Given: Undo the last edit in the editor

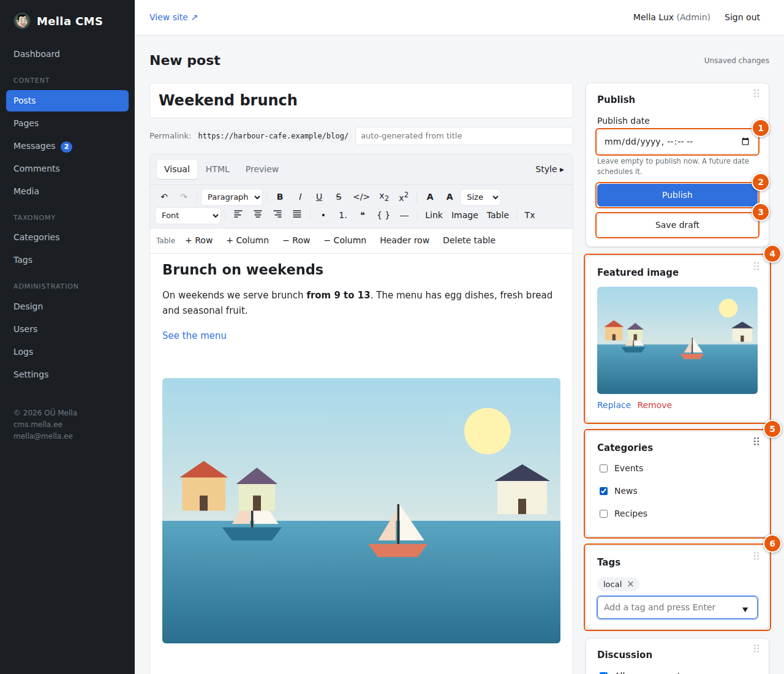Looking at the screenshot, I should point(164,197).
